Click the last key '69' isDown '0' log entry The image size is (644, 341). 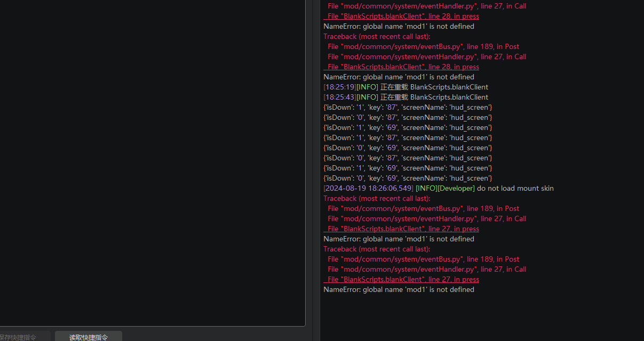click(408, 178)
